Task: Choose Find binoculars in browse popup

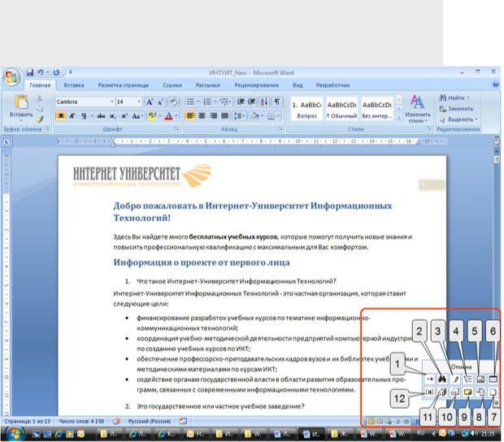Action: [442, 379]
